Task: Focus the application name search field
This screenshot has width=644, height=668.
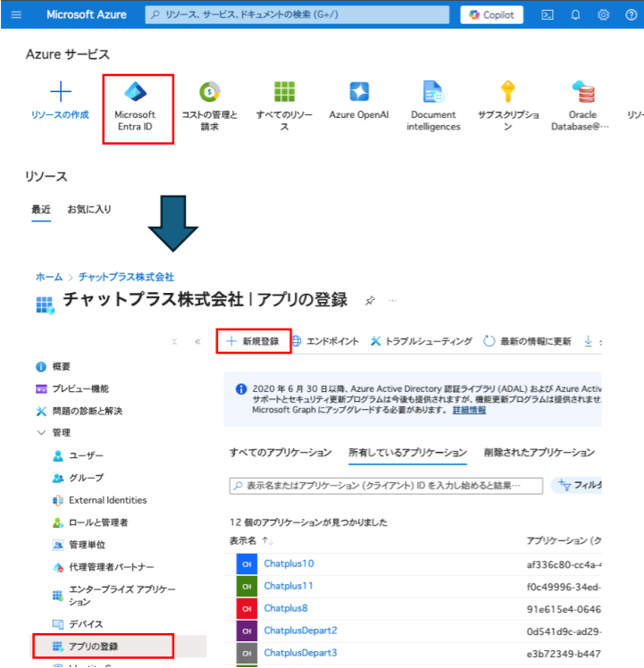Action: point(386,486)
